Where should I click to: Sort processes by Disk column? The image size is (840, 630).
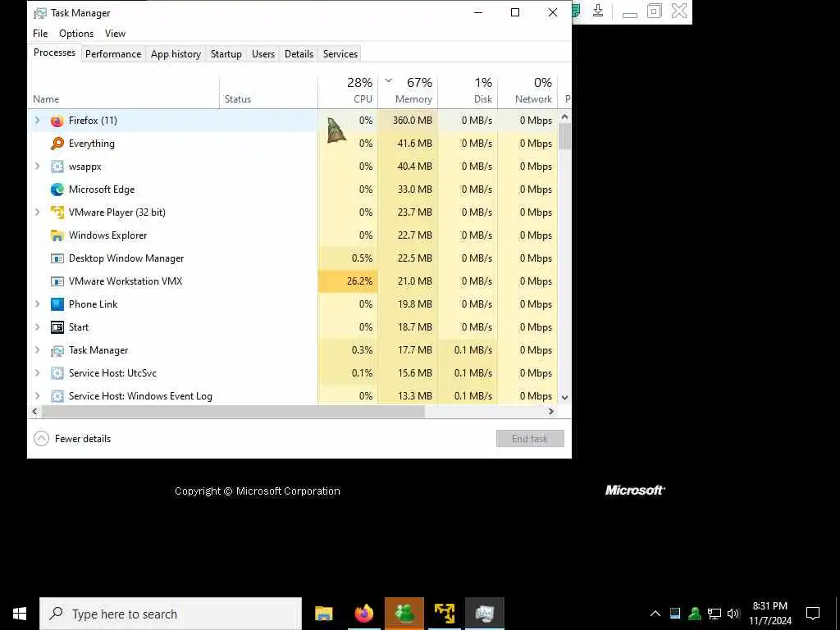point(468,93)
